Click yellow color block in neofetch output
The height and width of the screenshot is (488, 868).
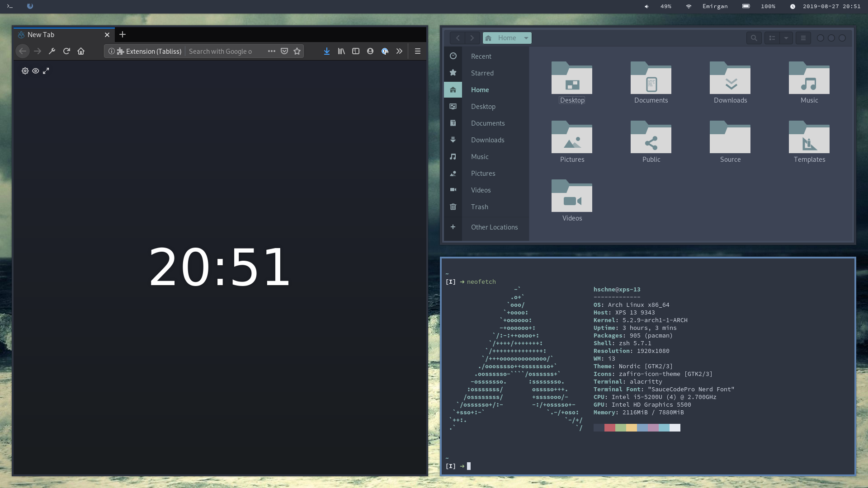pos(632,427)
